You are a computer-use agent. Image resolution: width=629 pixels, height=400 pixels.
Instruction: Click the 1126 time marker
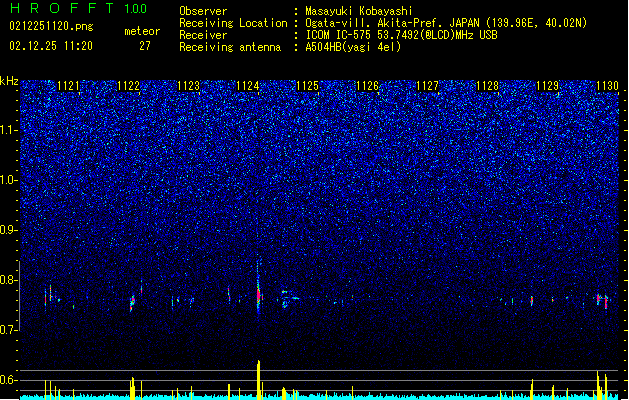pos(367,86)
